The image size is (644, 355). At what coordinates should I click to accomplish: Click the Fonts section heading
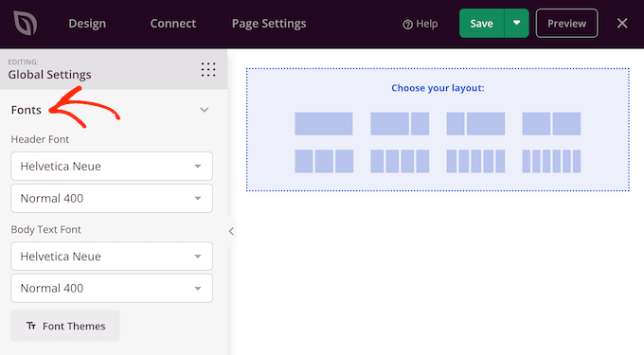[x=27, y=110]
